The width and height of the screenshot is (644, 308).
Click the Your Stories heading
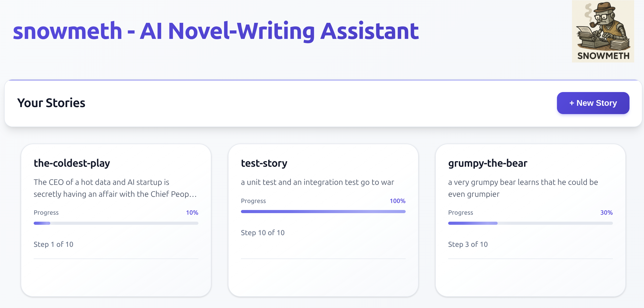pos(51,103)
